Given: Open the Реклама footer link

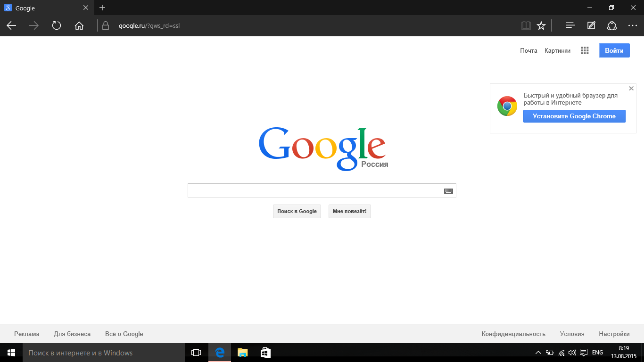Looking at the screenshot, I should [x=27, y=334].
